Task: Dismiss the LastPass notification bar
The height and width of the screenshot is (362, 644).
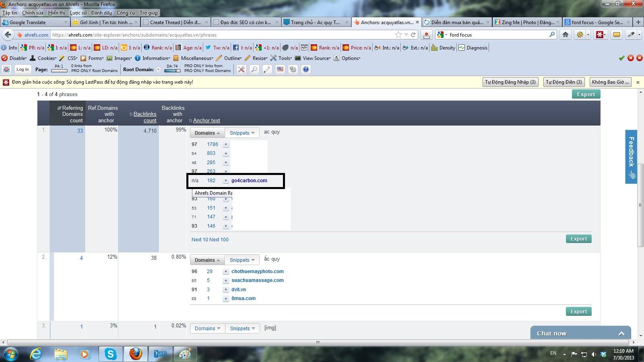Action: (x=638, y=82)
